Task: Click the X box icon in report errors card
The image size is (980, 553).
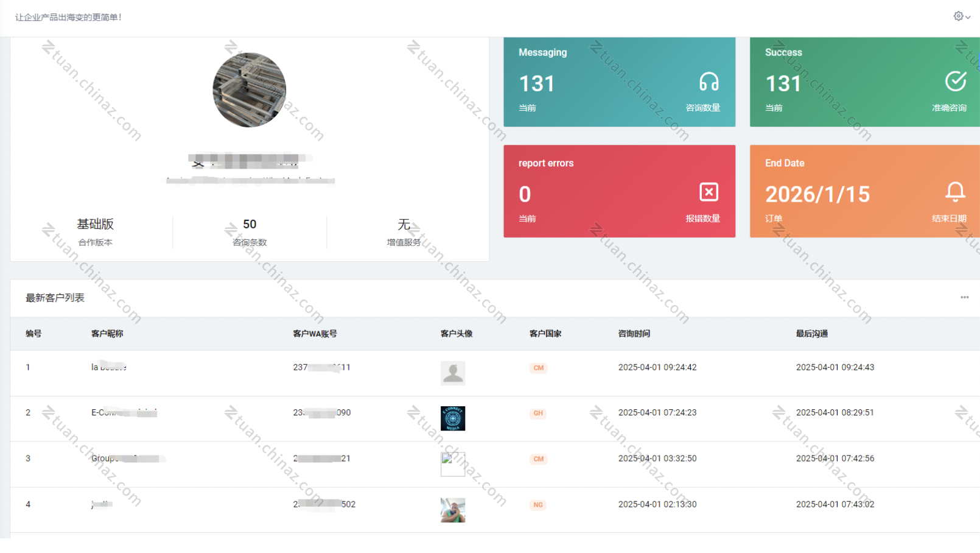Action: [709, 192]
